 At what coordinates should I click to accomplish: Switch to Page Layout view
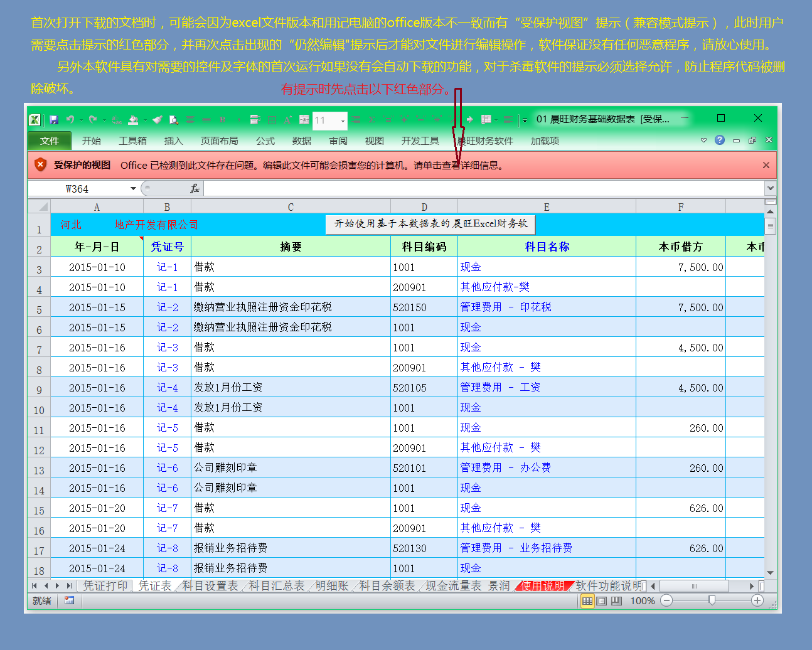[602, 600]
